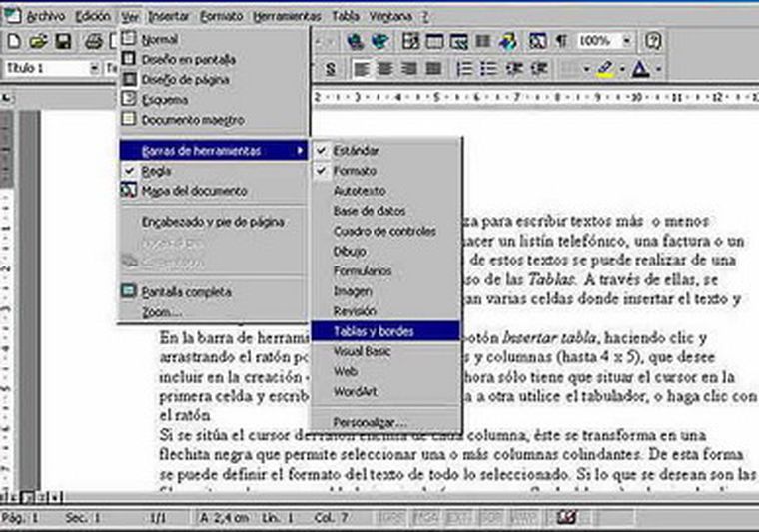
Task: Enable the Autotexto toolbar
Action: pyautogui.click(x=385, y=191)
